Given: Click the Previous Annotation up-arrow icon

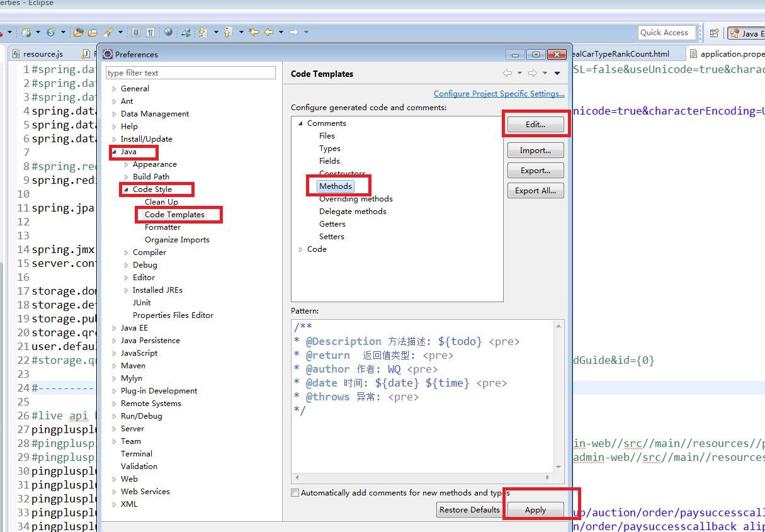Looking at the screenshot, I should [x=227, y=32].
